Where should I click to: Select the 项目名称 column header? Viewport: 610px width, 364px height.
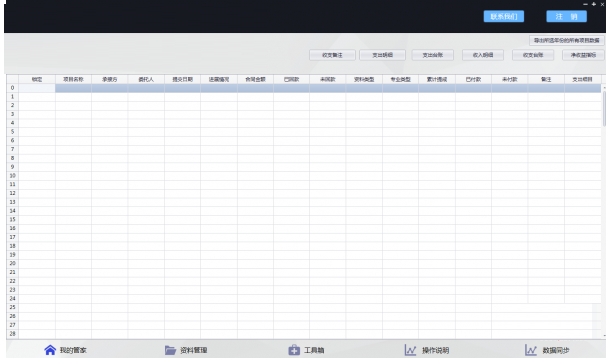click(x=73, y=79)
